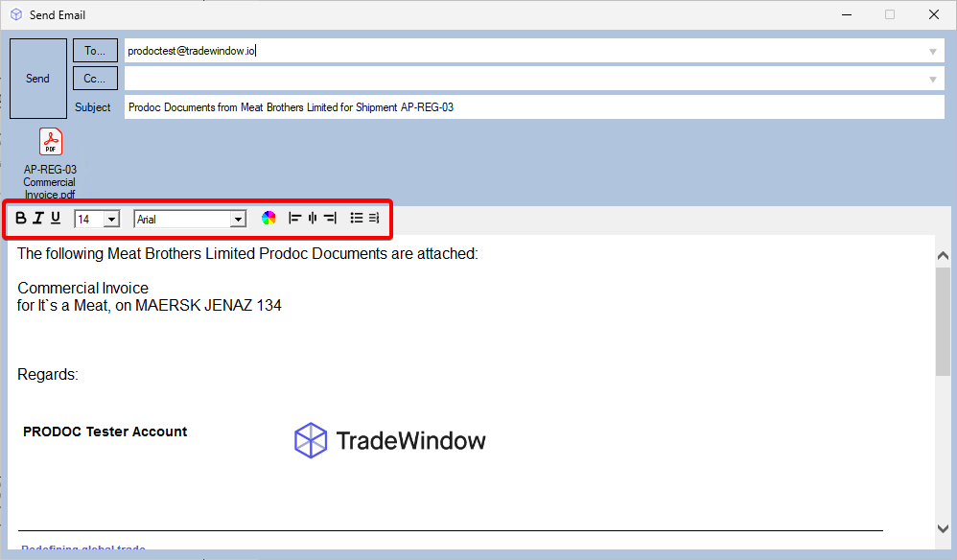Image resolution: width=957 pixels, height=560 pixels.
Task: Insert numbered list
Action: (x=374, y=218)
